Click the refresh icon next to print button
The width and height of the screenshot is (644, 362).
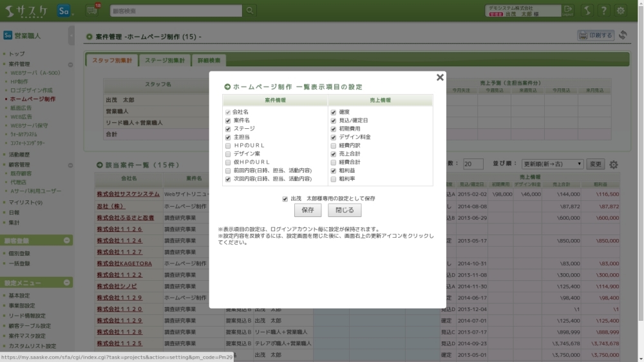pyautogui.click(x=623, y=35)
